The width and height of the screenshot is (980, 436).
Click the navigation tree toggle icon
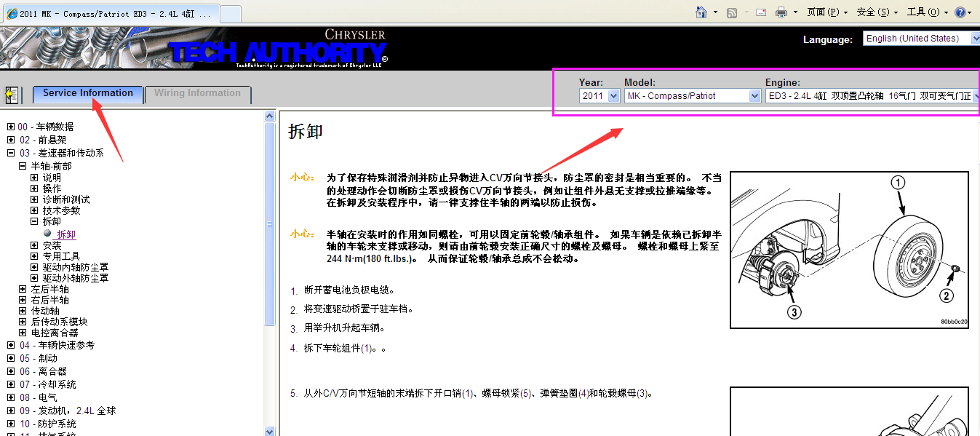[12, 95]
